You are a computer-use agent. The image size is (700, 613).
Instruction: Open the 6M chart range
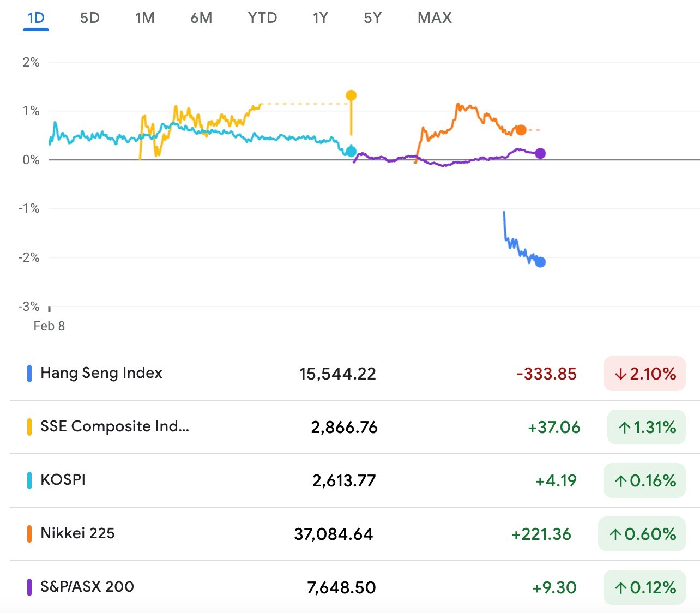(x=201, y=18)
